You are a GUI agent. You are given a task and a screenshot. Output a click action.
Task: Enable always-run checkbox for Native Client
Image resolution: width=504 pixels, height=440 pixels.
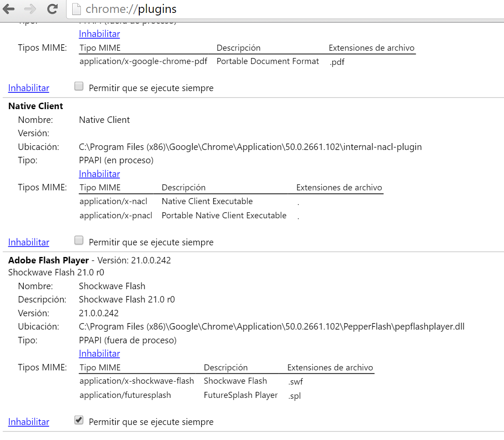[79, 241]
